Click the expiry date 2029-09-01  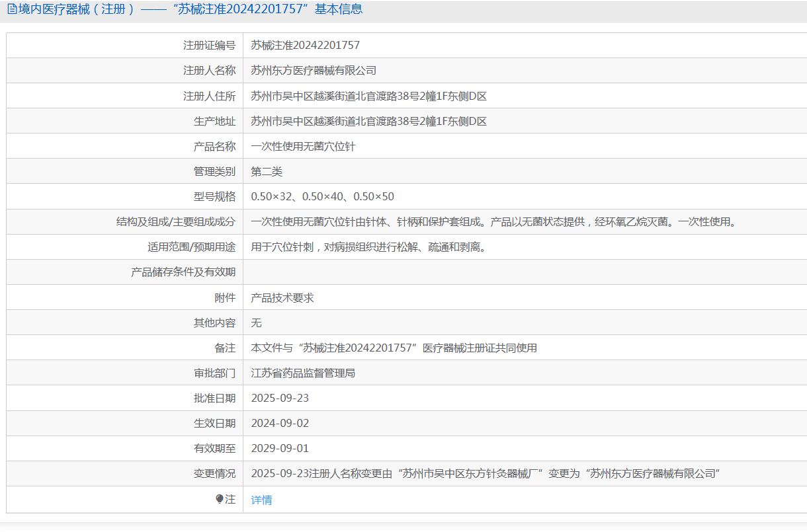tap(280, 449)
